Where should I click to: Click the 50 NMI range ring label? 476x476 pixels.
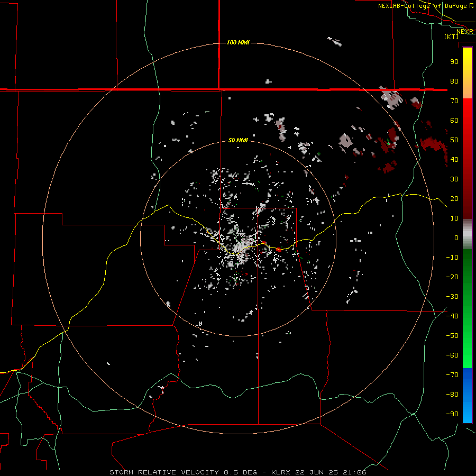[238, 140]
